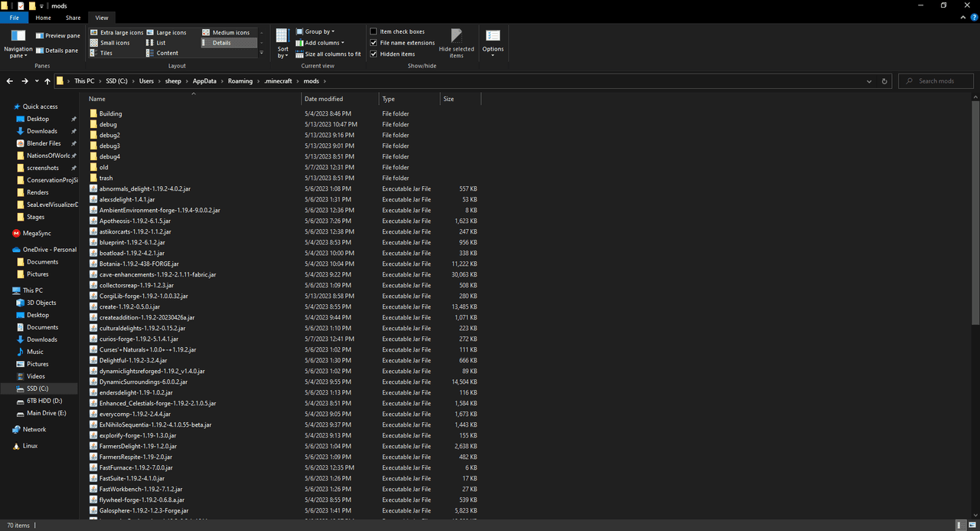Click the Refresh button in address bar

[x=884, y=81]
